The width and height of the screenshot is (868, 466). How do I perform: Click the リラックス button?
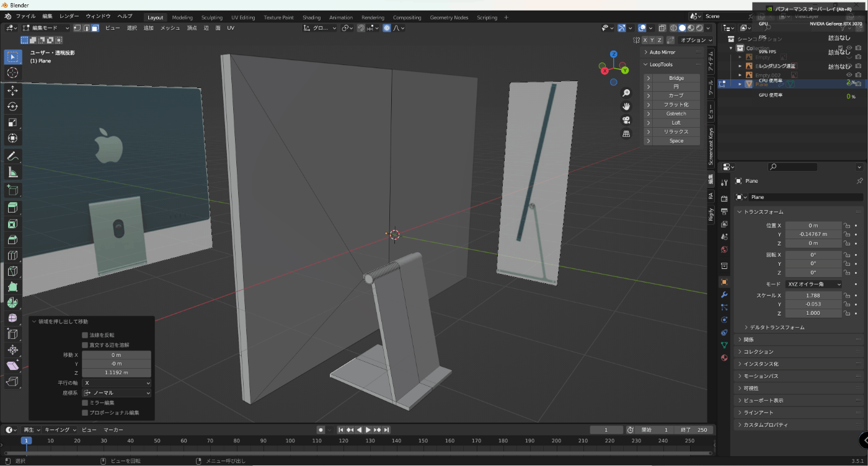click(x=676, y=131)
